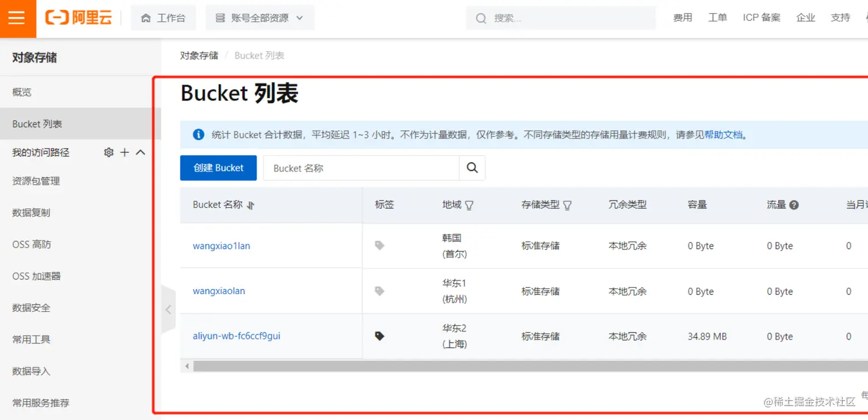Open the hamburger menu icon

point(17,18)
